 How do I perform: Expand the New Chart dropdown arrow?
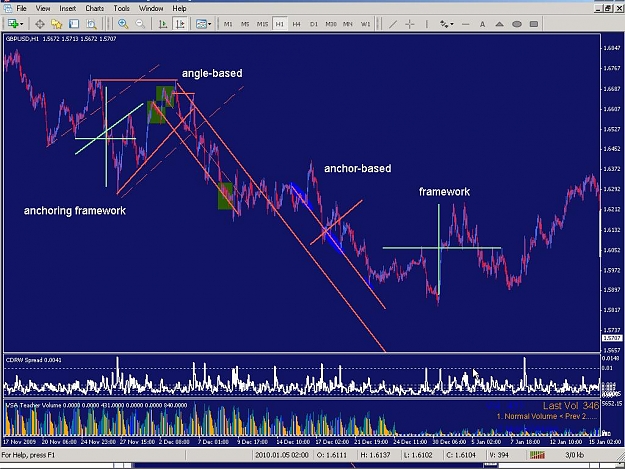point(22,24)
